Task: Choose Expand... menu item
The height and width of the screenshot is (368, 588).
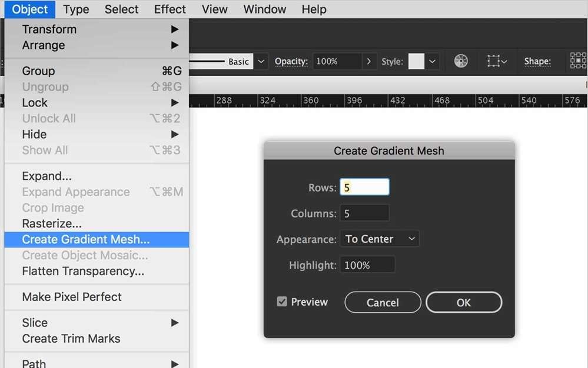Action: click(97, 176)
